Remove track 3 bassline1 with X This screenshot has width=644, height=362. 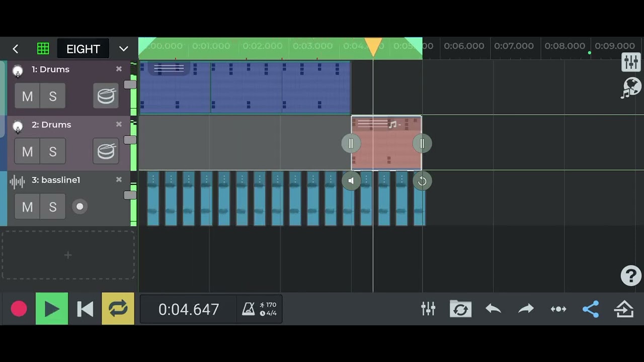[119, 179]
